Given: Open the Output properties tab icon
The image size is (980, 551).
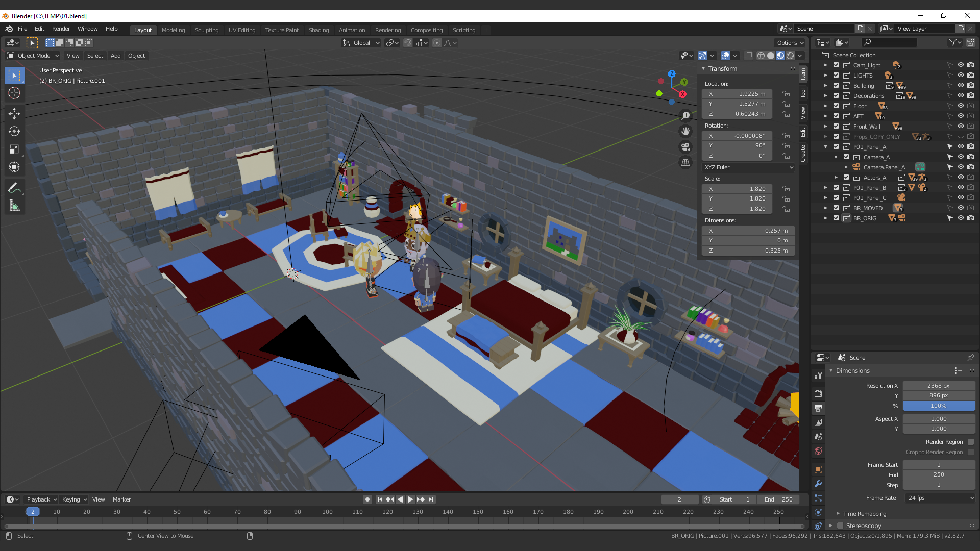Looking at the screenshot, I should 818,408.
